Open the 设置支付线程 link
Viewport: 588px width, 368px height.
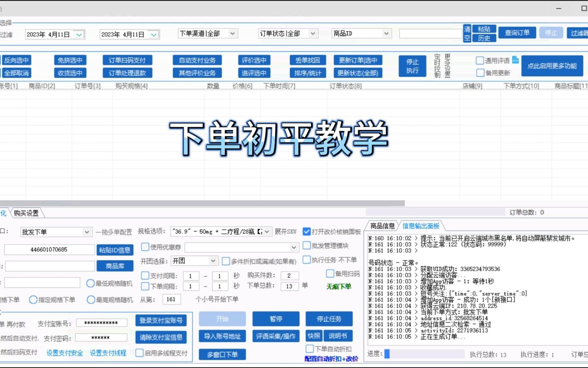click(x=108, y=353)
